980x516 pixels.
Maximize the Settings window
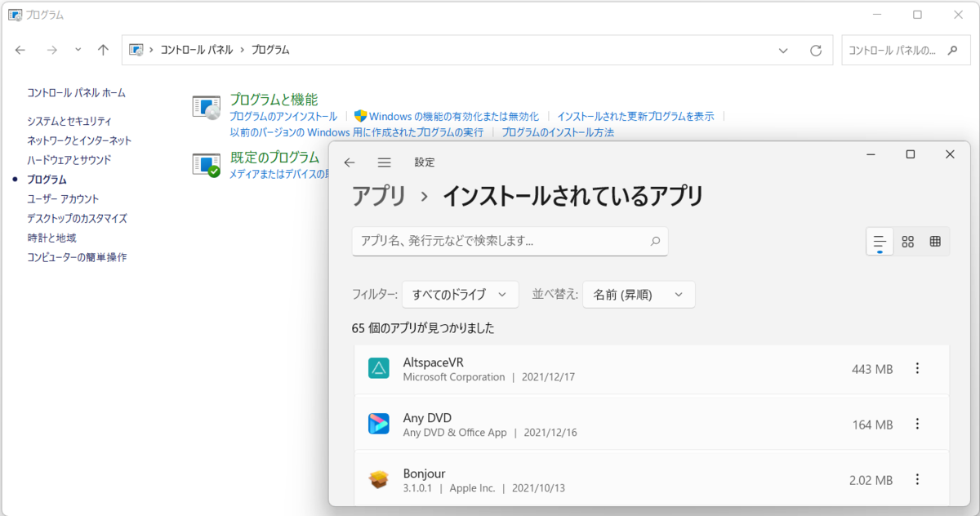point(911,154)
